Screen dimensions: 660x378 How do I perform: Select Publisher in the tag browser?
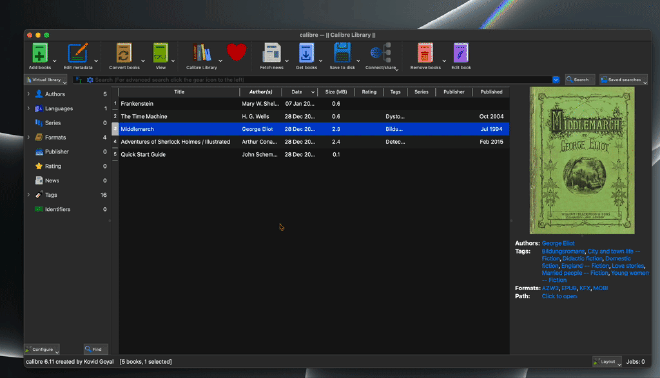tap(56, 152)
